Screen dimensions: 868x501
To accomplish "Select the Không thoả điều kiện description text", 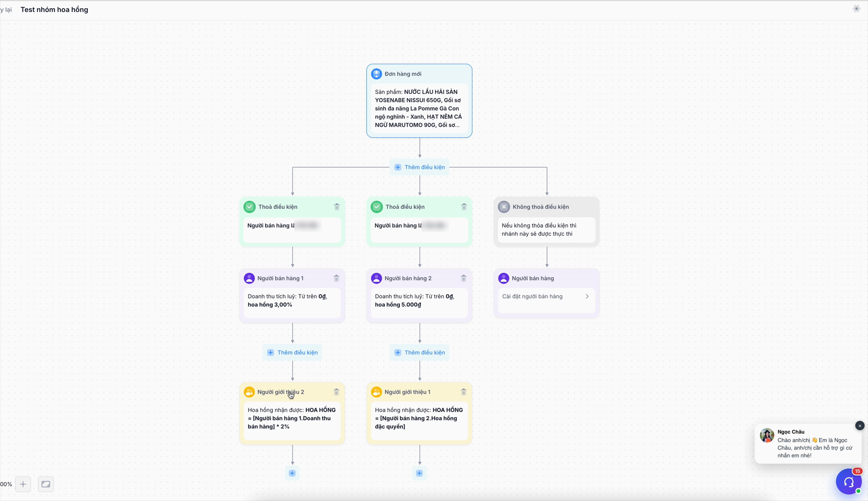I will [539, 230].
